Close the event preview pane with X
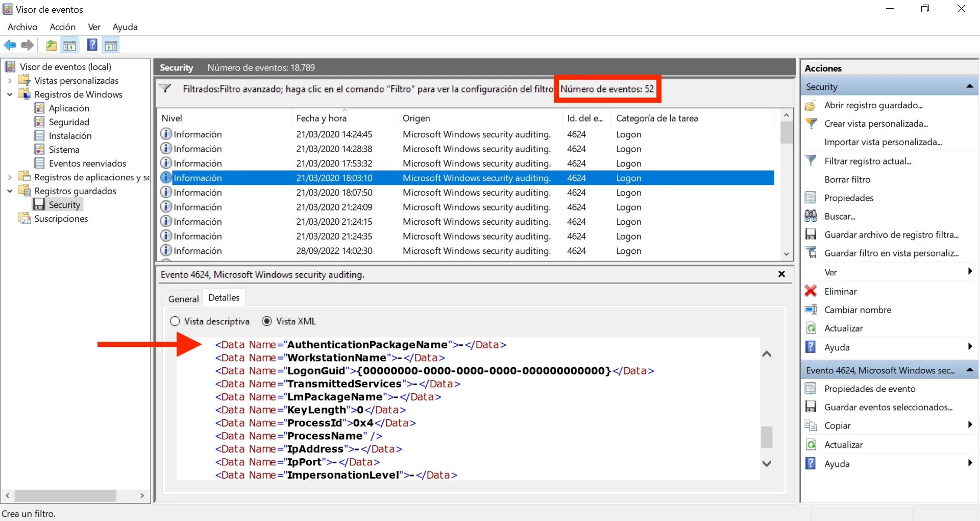 point(781,274)
